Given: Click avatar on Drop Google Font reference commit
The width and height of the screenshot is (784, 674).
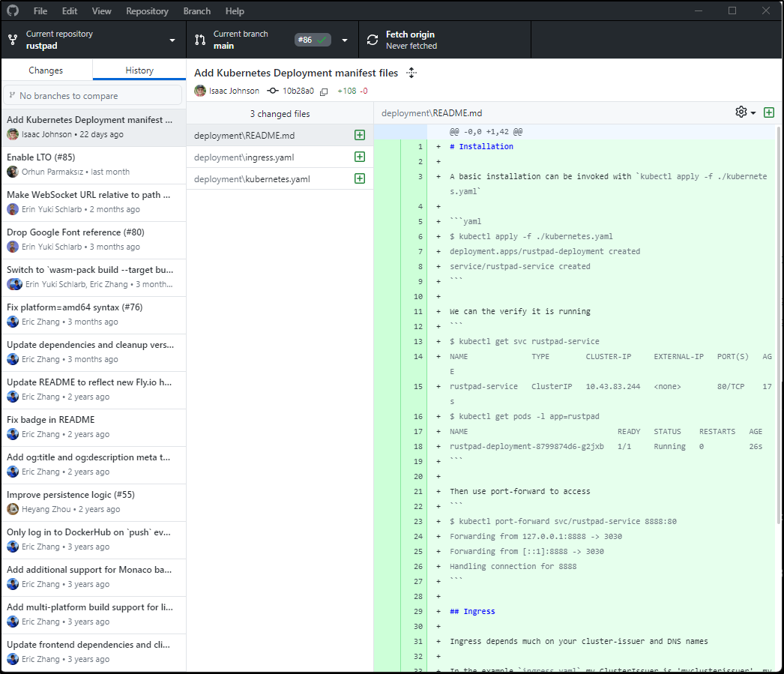Looking at the screenshot, I should tap(13, 247).
